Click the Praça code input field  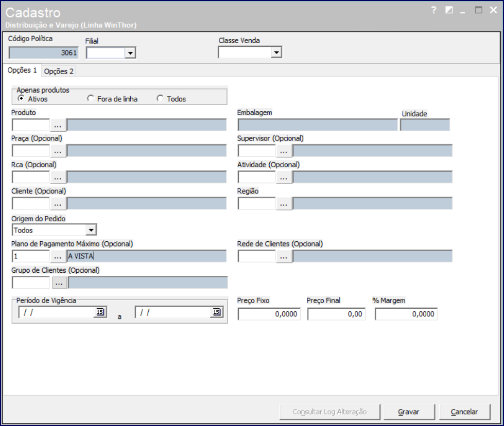[31, 151]
